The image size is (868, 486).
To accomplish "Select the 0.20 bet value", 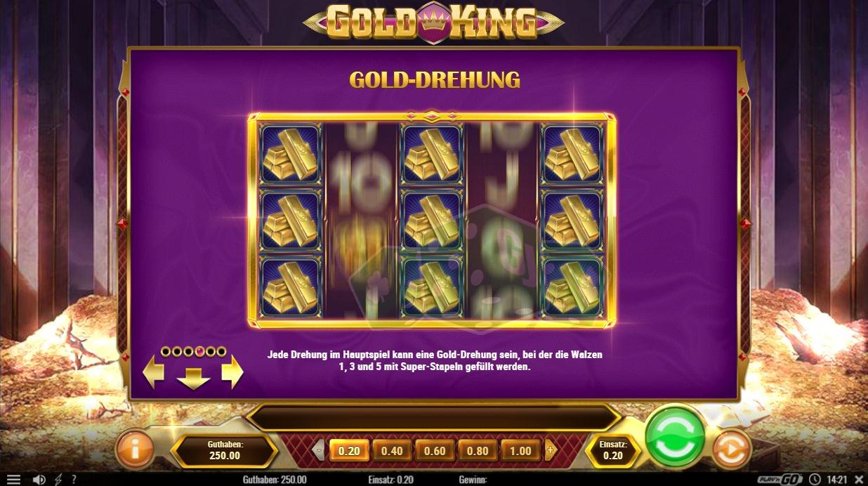I will [x=349, y=451].
